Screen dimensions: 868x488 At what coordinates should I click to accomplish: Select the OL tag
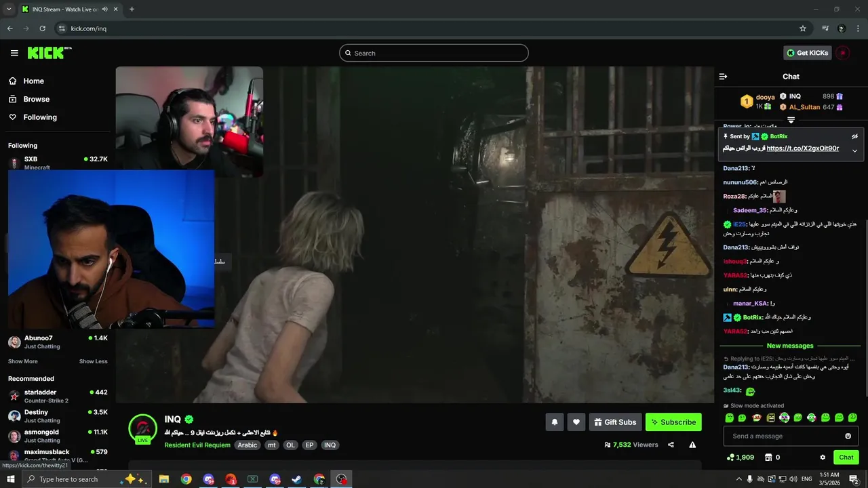(290, 445)
